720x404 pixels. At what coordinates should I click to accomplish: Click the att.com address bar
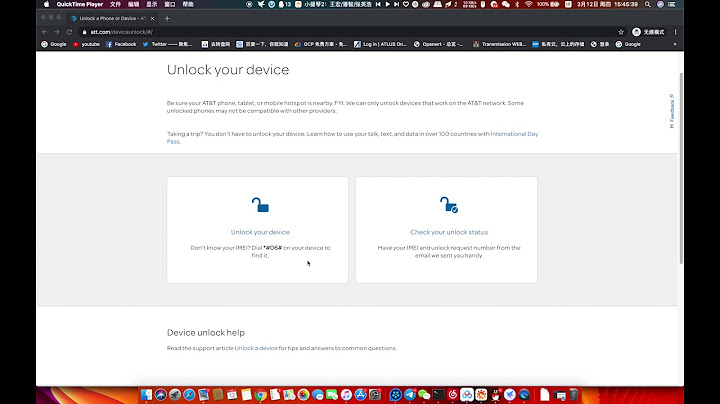pos(349,32)
